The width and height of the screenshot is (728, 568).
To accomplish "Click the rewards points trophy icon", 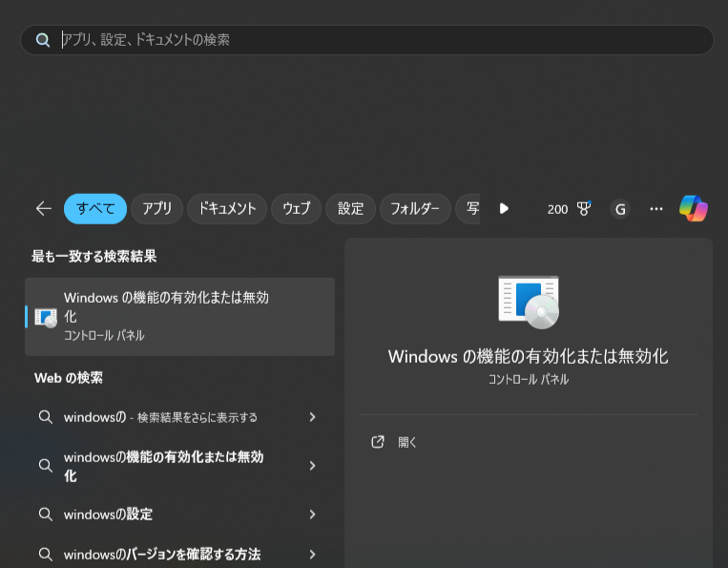I will 584,208.
